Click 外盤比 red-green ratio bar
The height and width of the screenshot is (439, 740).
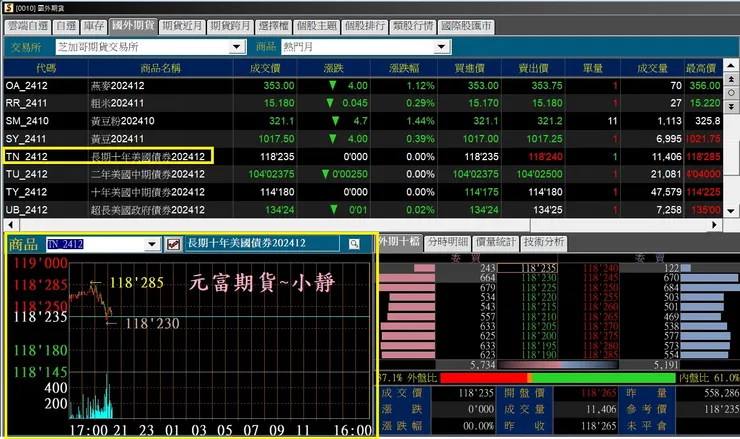(x=558, y=378)
